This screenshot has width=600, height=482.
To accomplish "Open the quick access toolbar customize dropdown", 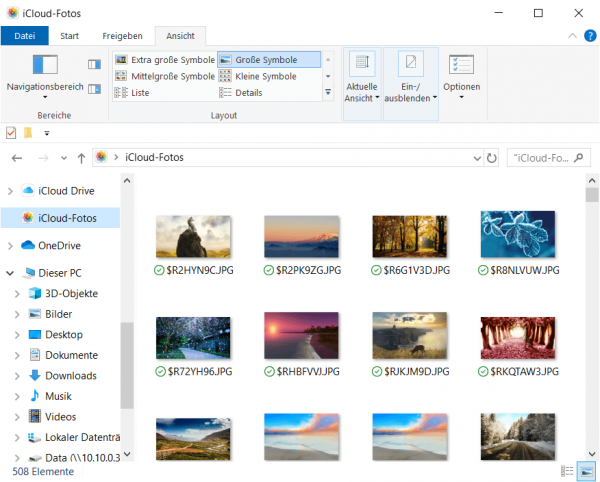I will (x=47, y=133).
